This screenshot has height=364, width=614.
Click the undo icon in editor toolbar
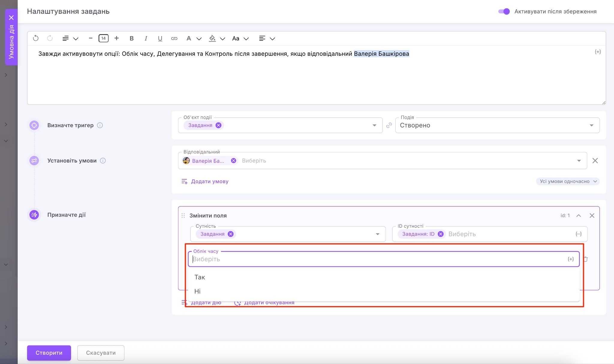tap(36, 38)
